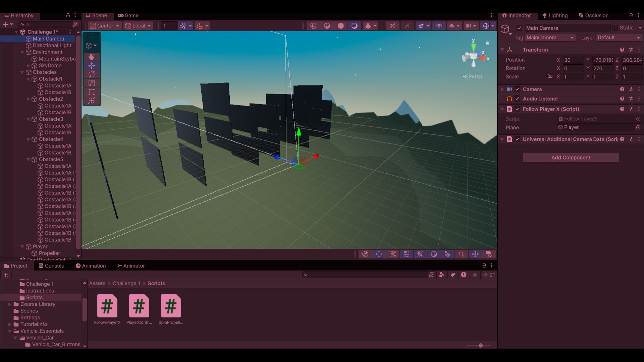Disable the Audio Listener component checkbox
This screenshot has width=644, height=362.
pyautogui.click(x=517, y=99)
